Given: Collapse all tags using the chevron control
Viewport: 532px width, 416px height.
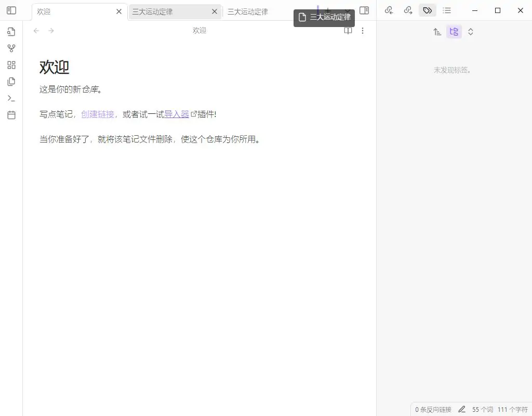Looking at the screenshot, I should [471, 31].
